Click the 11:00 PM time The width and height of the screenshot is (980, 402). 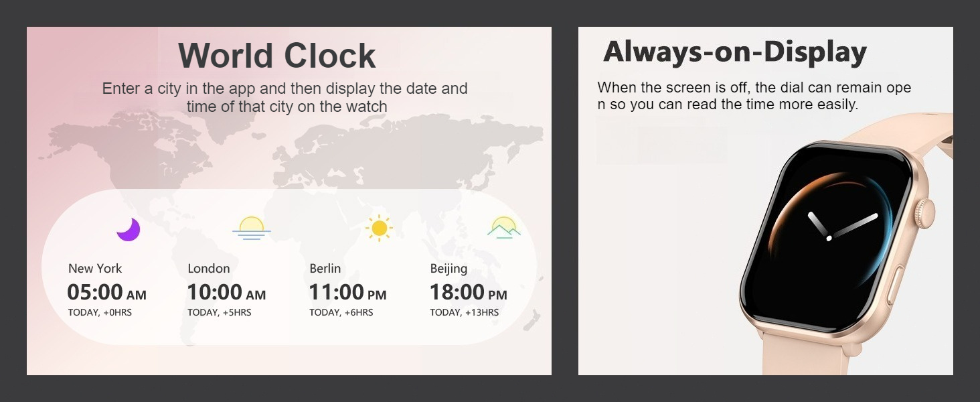pyautogui.click(x=347, y=293)
